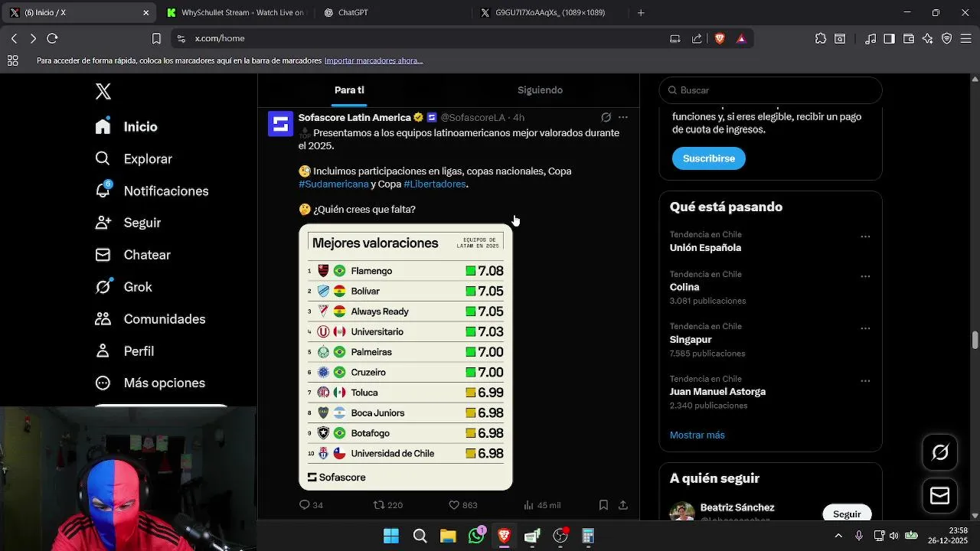Open the Brave Shields icon
980x551 pixels.
click(720, 38)
